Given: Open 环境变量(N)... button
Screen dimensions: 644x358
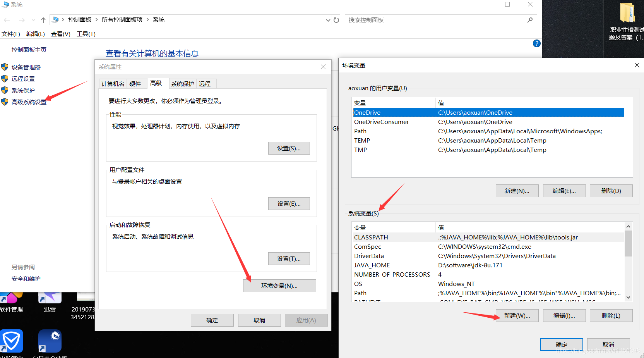Looking at the screenshot, I should tap(279, 286).
